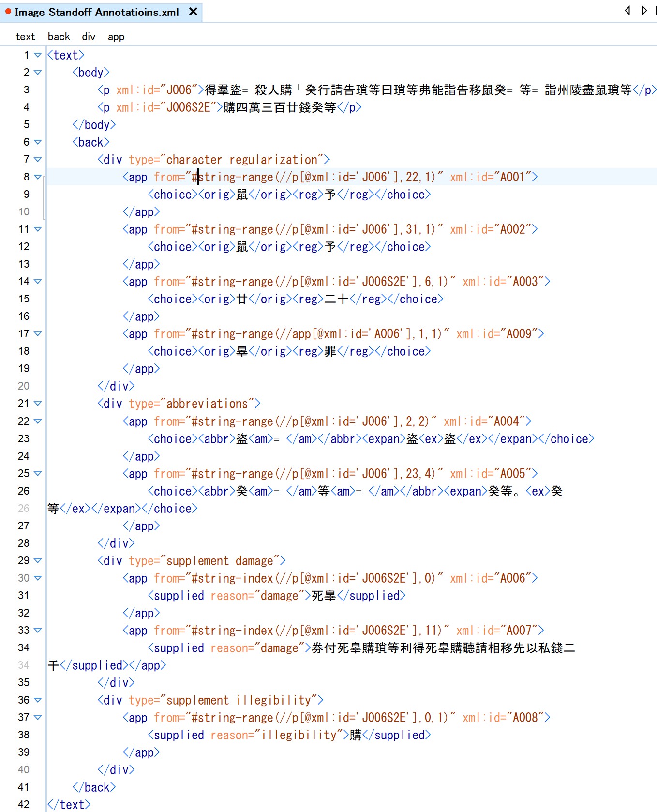The height and width of the screenshot is (812, 657).
Task: Fold the A006 app element at line 30
Action: coord(38,578)
